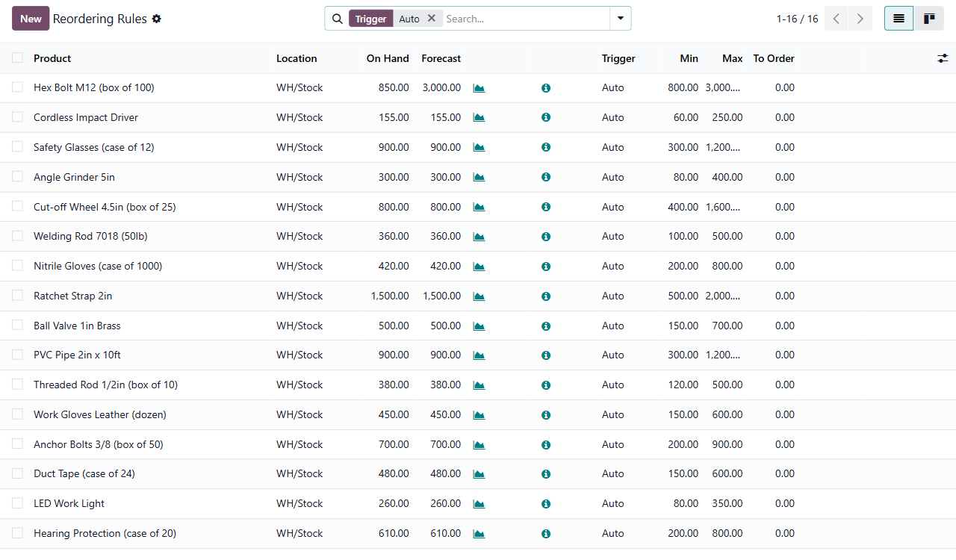This screenshot has width=956, height=560.
Task: Sort by Product column header
Action: click(x=52, y=58)
